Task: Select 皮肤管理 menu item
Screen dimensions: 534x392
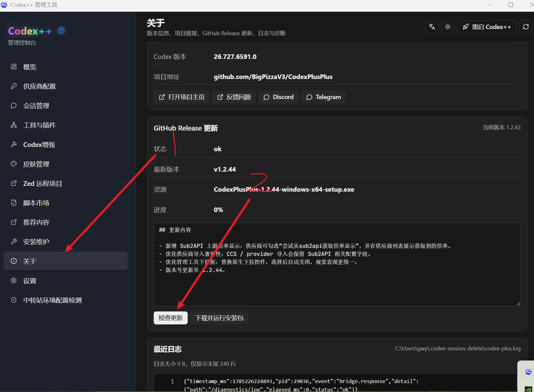Action: (65, 164)
